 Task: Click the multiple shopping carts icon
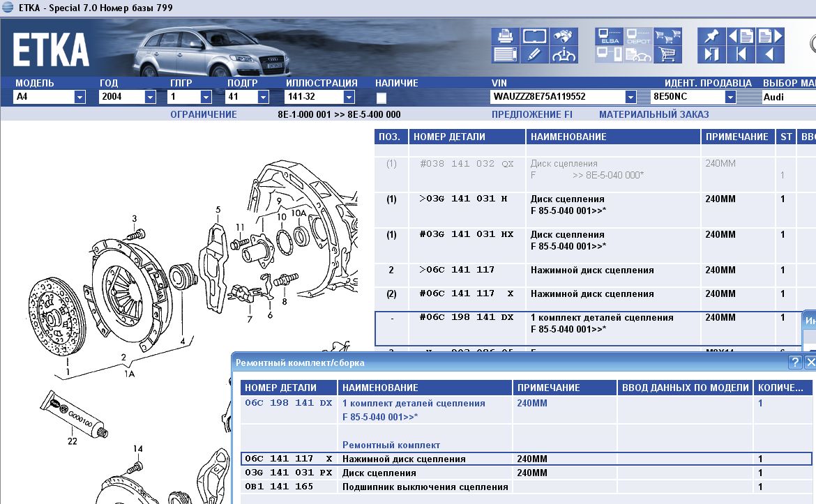tap(667, 36)
